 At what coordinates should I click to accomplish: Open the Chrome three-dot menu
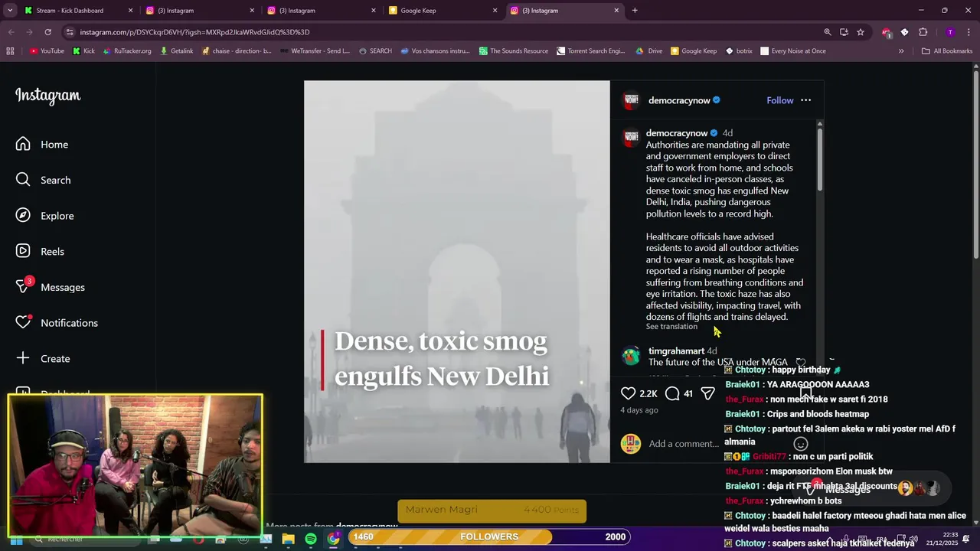[x=969, y=32]
